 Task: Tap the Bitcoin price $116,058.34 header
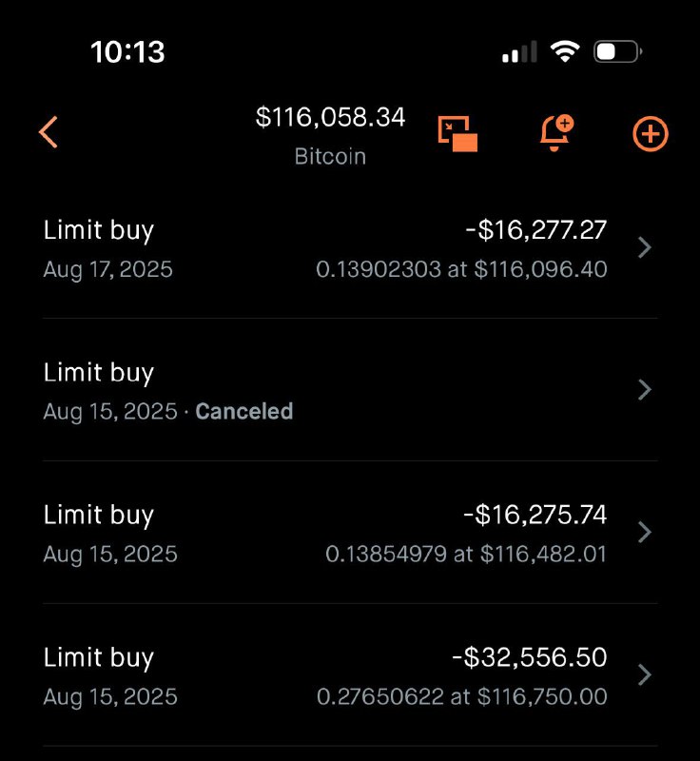point(330,117)
